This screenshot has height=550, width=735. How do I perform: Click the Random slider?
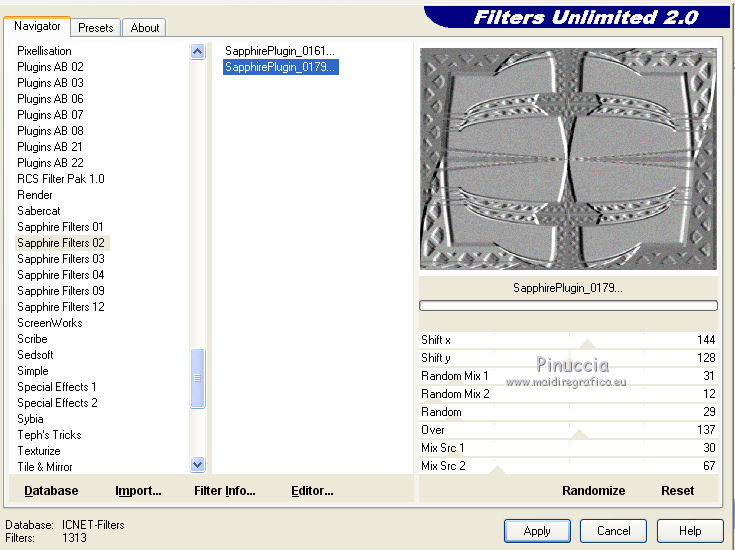tap(568, 412)
